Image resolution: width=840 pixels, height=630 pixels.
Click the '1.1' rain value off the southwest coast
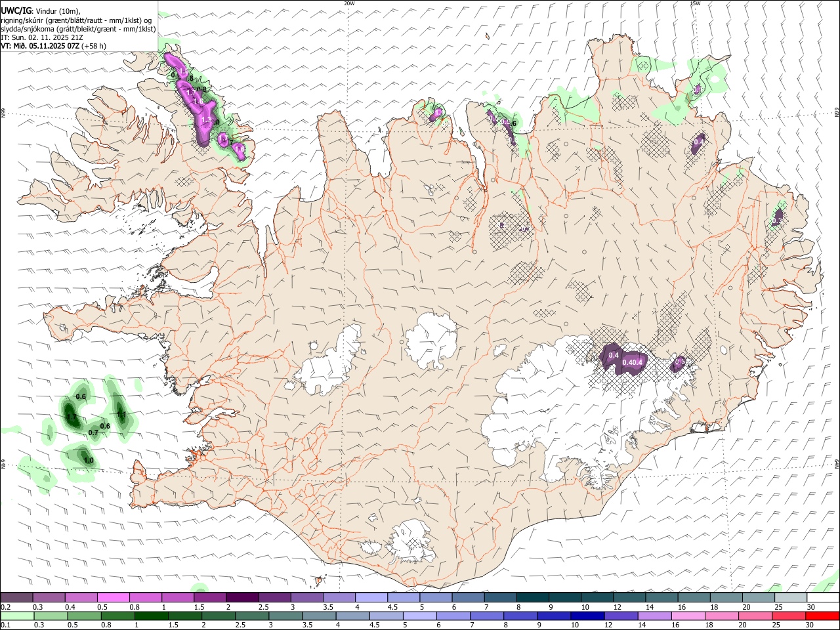[121, 414]
